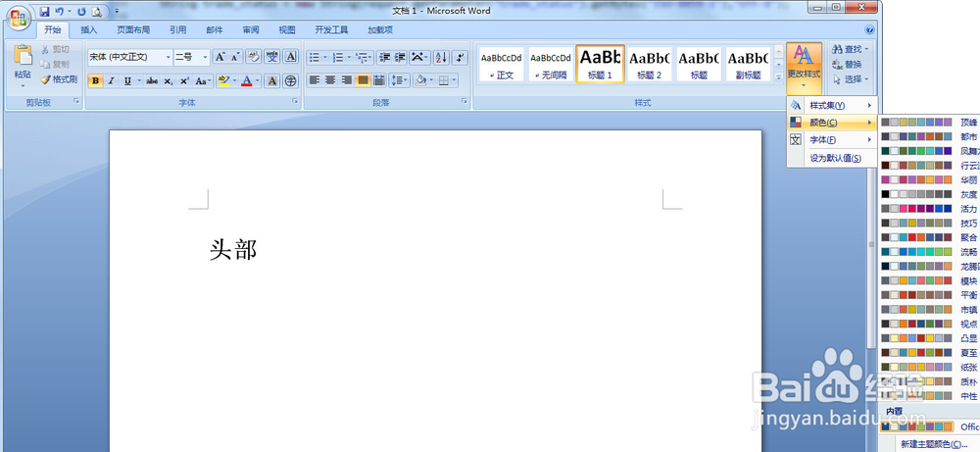Open the 引用 tab
The width and height of the screenshot is (980, 452).
click(177, 29)
